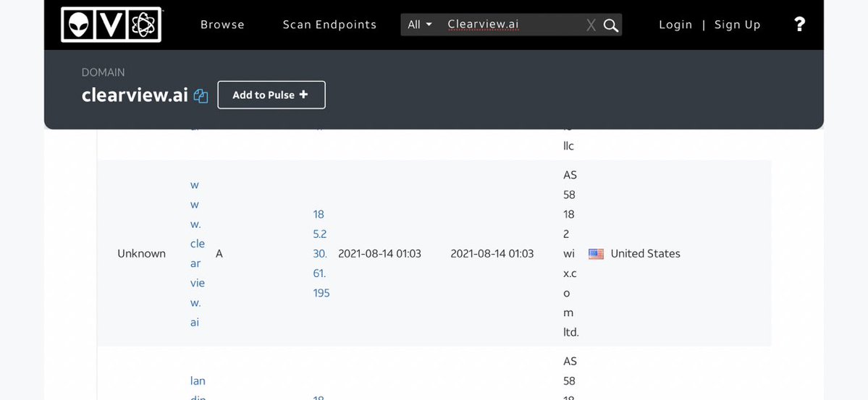Click the first 2021-08-14 01:03 timestamp
The height and width of the screenshot is (400, 868).
point(379,254)
